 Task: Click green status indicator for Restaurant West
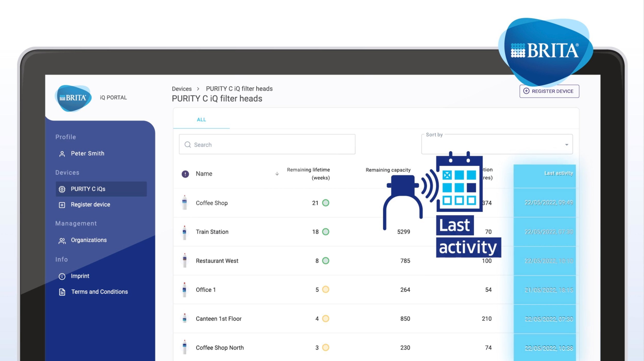coord(326,260)
